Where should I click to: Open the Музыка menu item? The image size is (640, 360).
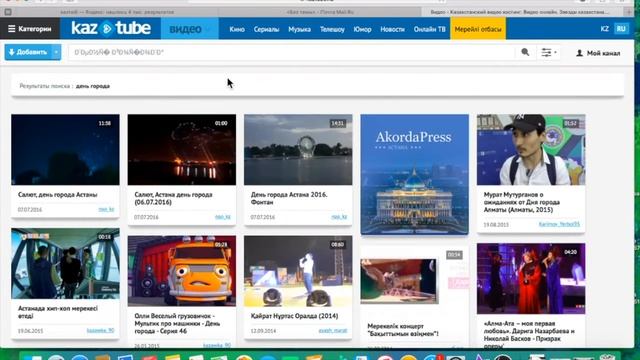[x=299, y=29]
